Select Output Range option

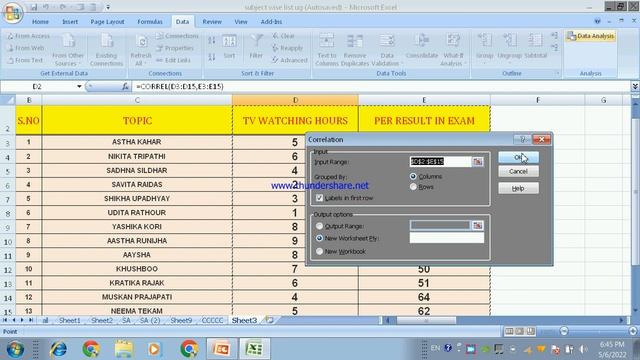319,226
